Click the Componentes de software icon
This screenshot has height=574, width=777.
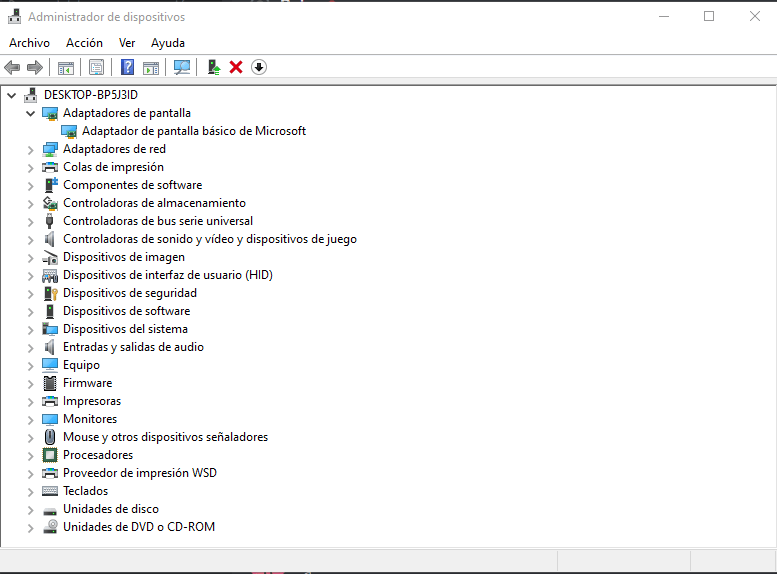coord(51,185)
